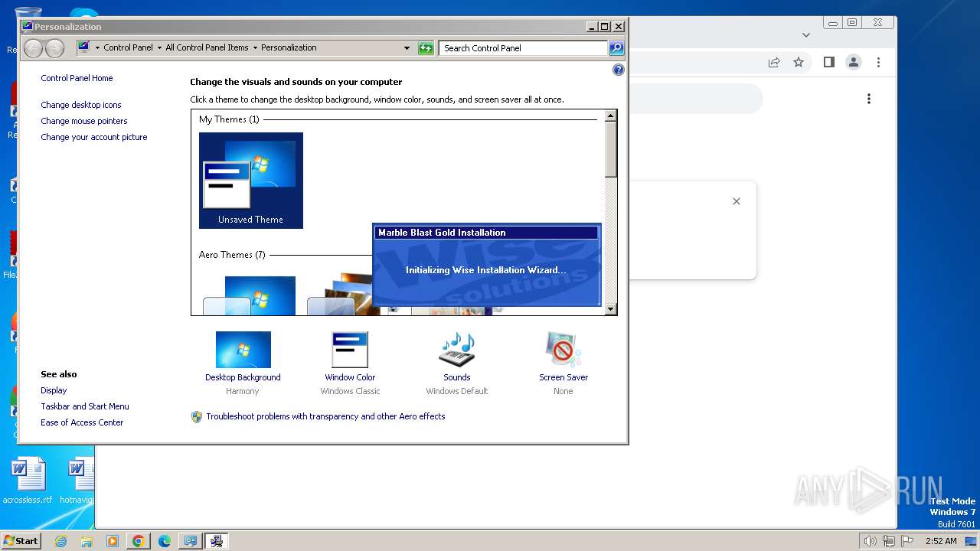Image resolution: width=980 pixels, height=551 pixels.
Task: Click My Themes (1) group header
Action: [x=229, y=119]
